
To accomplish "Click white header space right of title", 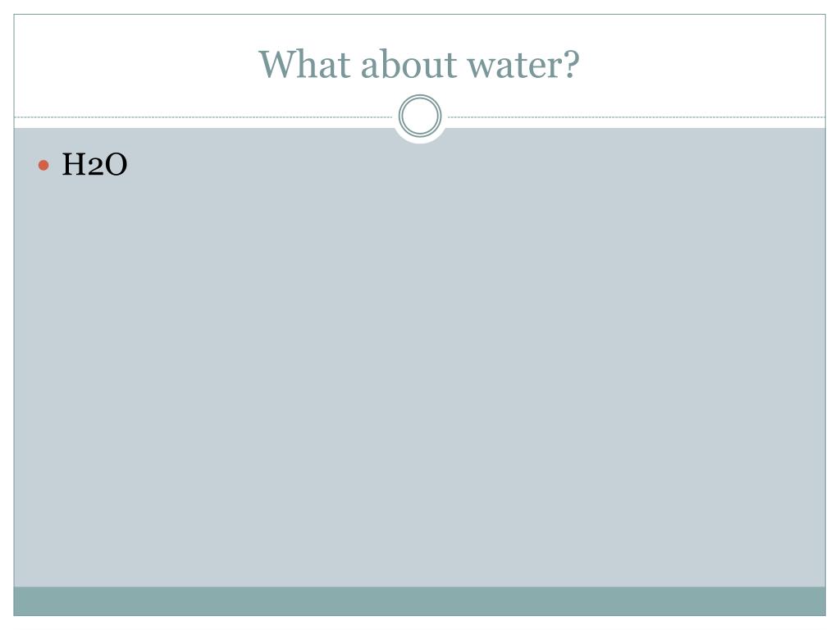I will tap(702, 64).
